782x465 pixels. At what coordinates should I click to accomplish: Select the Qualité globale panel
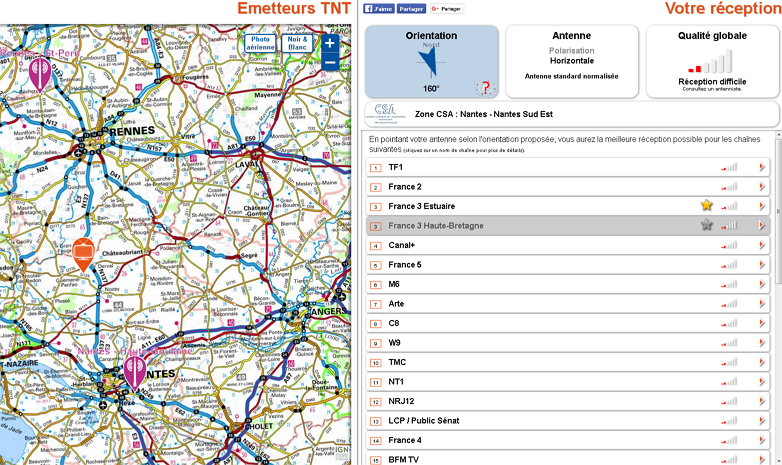tap(712, 61)
